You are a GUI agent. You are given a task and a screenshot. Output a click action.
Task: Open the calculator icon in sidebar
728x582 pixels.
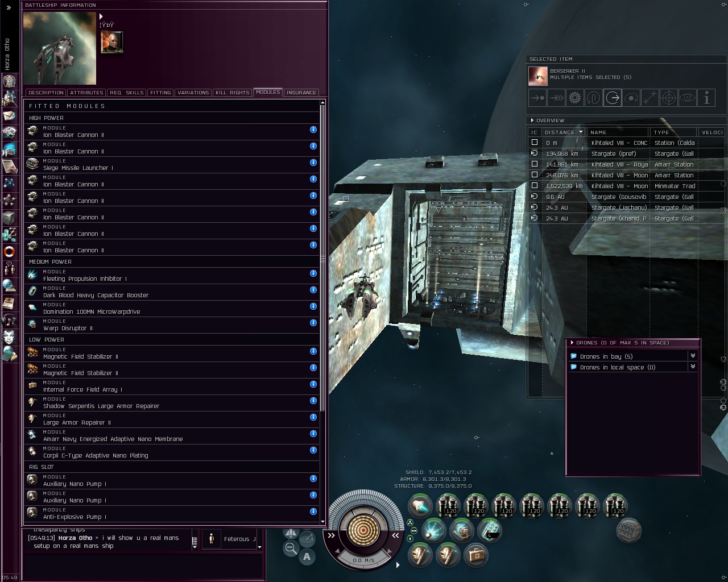tap(10, 354)
